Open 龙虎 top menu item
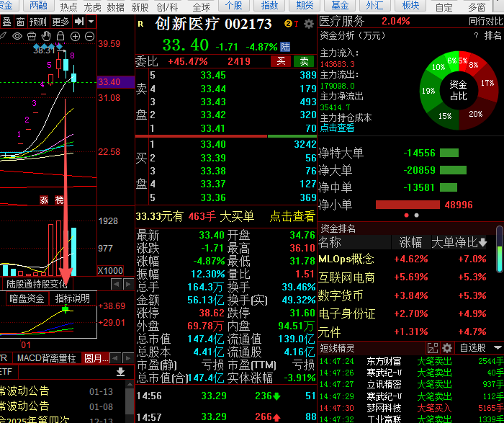The image size is (504, 423). (92, 6)
